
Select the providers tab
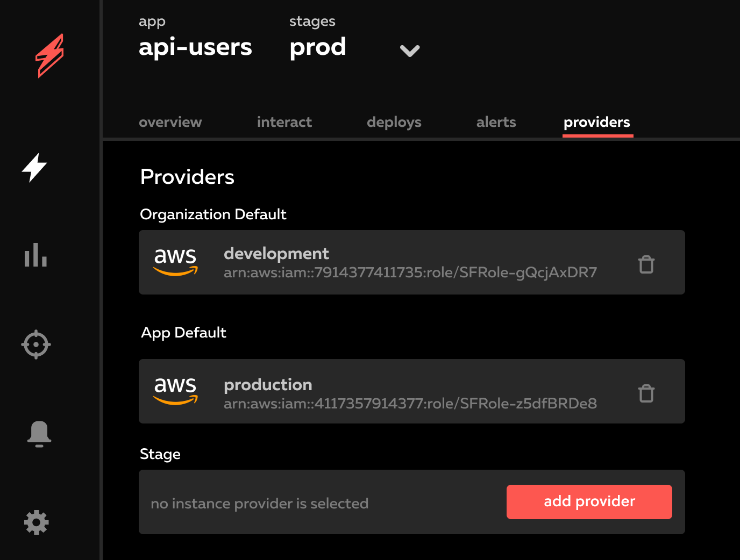point(597,122)
